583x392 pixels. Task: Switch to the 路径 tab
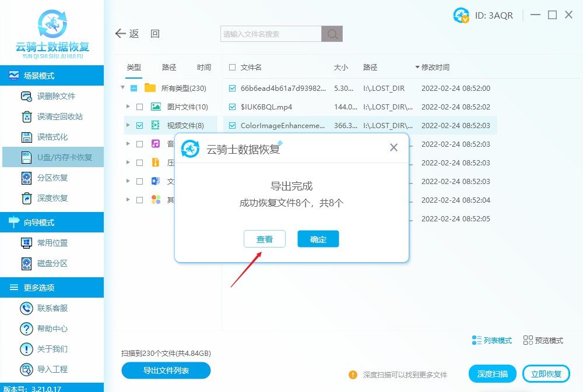(169, 67)
